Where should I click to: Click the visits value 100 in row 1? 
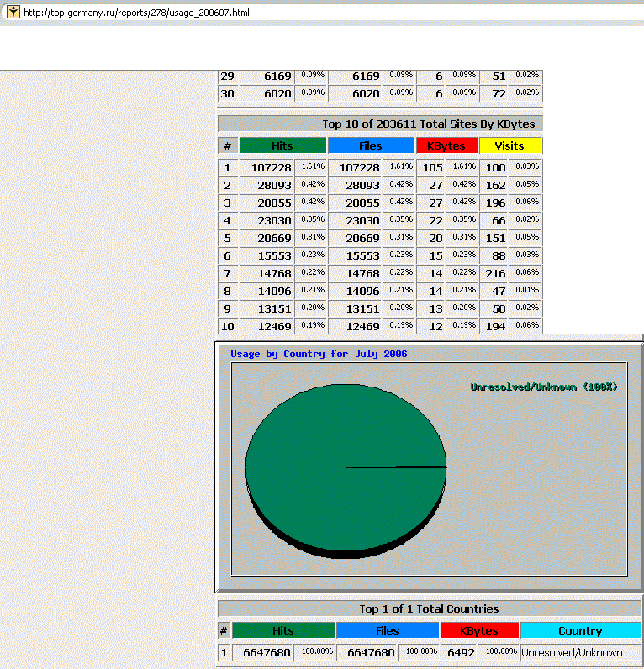(x=495, y=168)
